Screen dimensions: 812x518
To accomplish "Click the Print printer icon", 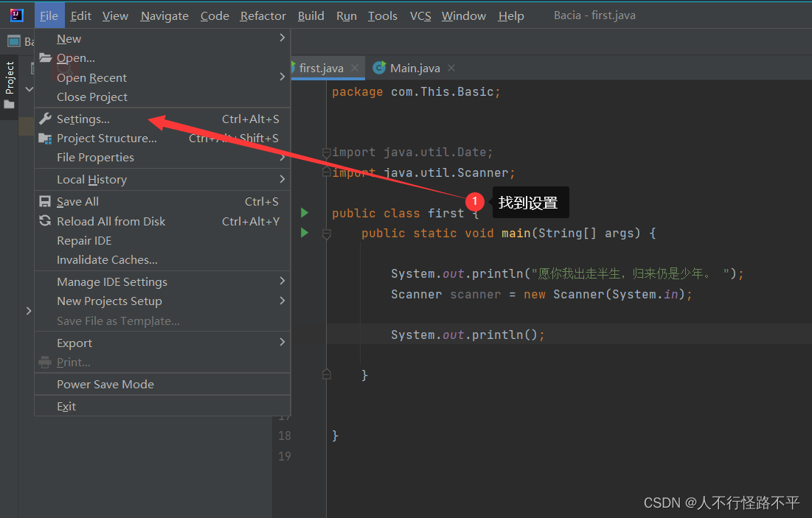I will (x=45, y=363).
